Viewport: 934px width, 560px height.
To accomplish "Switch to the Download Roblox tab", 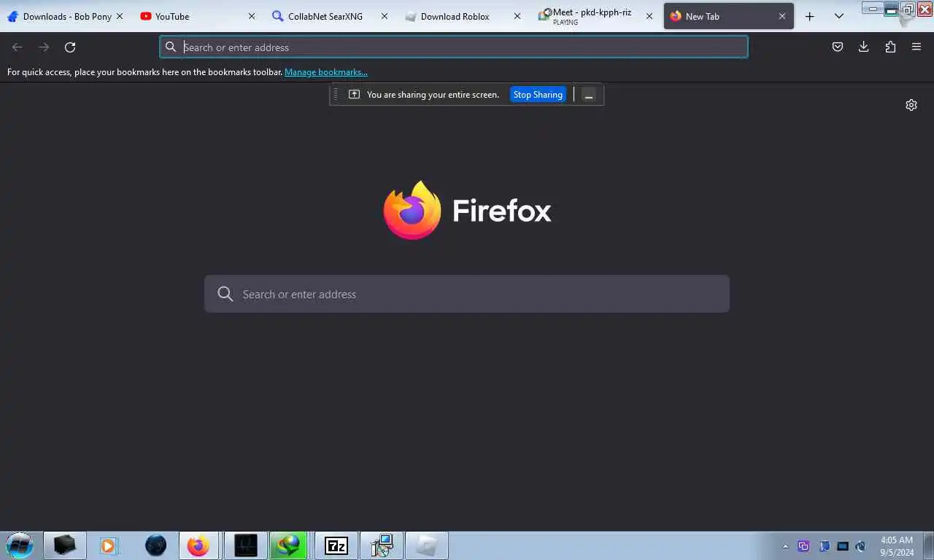I will 463,16.
